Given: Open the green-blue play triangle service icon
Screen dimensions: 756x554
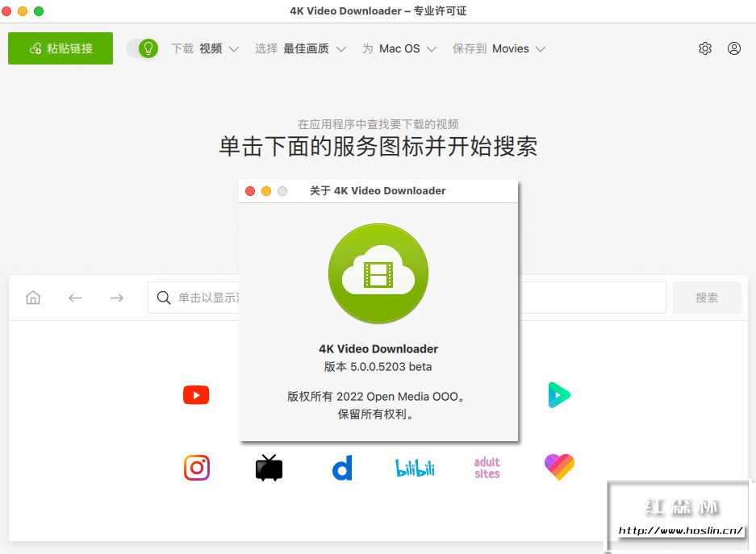Looking at the screenshot, I should click(559, 395).
